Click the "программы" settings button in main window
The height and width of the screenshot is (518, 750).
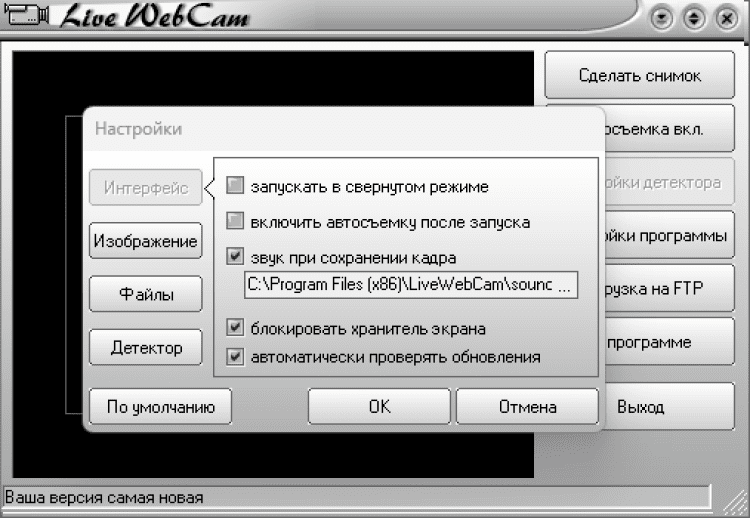[670, 236]
